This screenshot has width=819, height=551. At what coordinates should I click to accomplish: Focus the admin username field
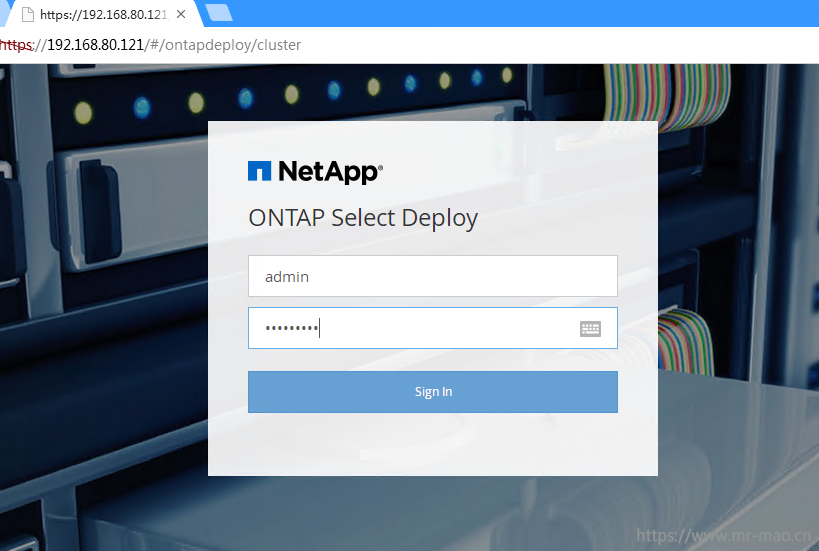click(432, 276)
